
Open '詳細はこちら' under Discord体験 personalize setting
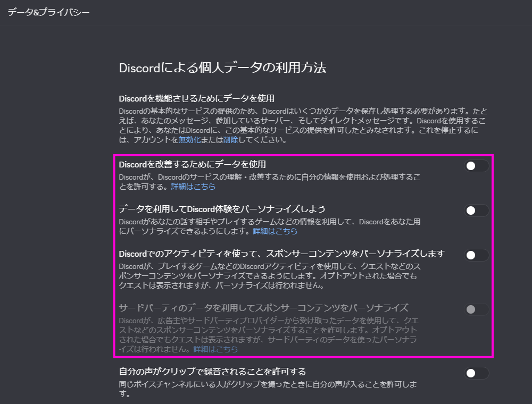point(275,231)
